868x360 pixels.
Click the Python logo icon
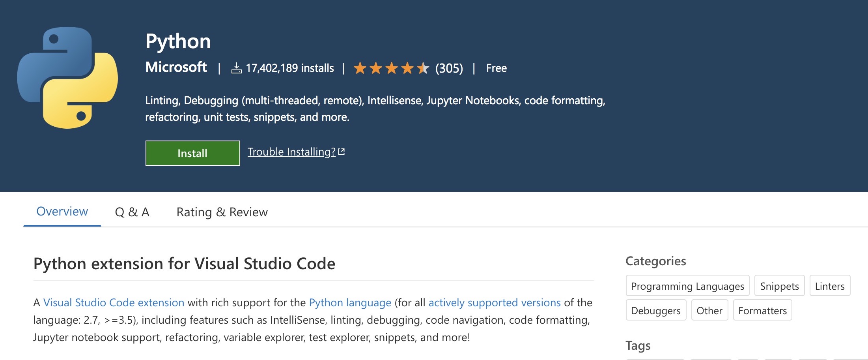[67, 78]
